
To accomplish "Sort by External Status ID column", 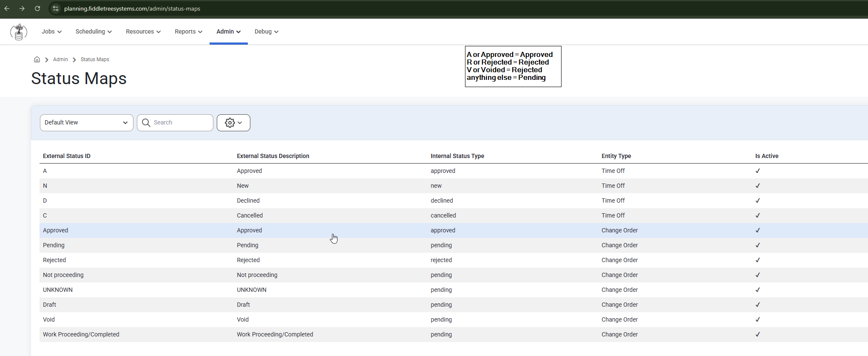I will click(x=67, y=156).
